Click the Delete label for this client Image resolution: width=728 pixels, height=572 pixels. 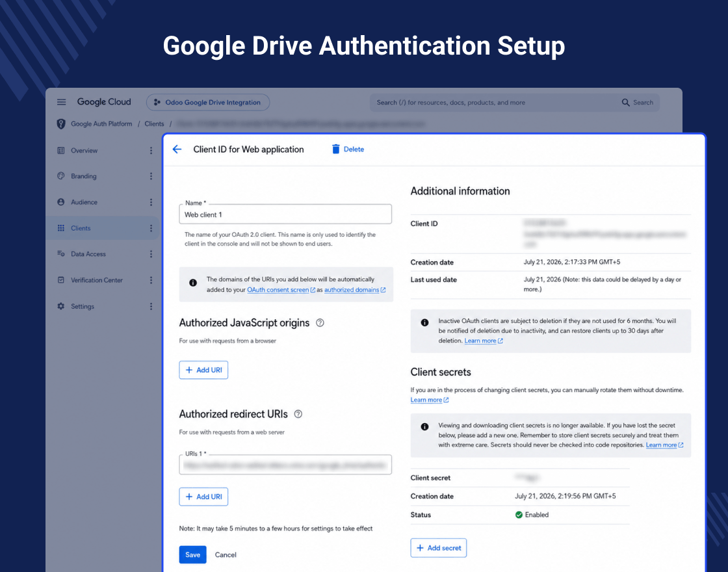pos(354,149)
